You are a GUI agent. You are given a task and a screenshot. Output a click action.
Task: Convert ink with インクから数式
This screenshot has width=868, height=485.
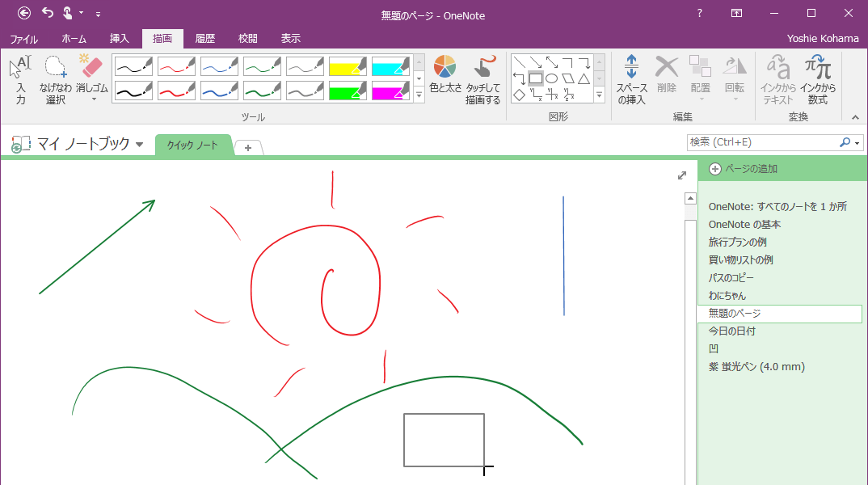tap(818, 80)
